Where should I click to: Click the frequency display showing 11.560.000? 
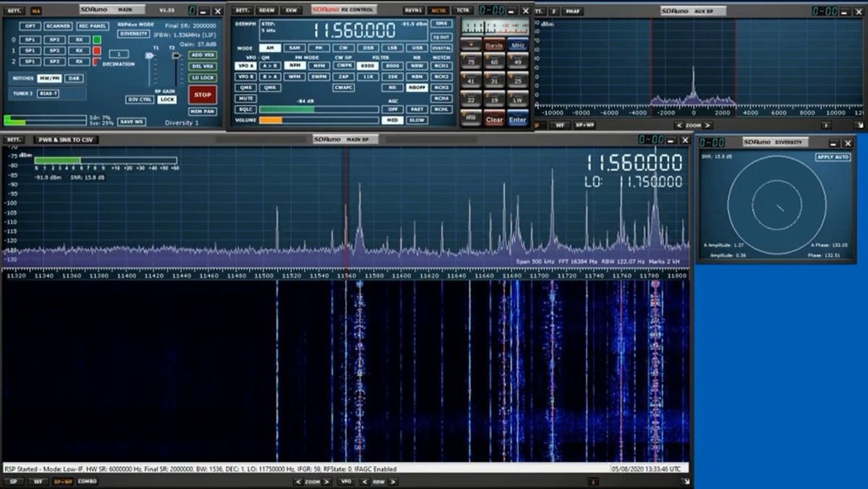[x=353, y=30]
